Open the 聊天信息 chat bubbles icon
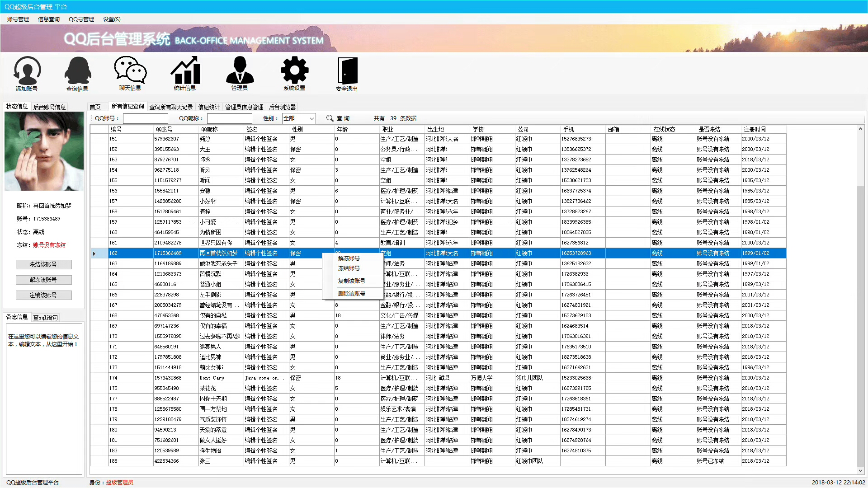Screen dimensions: 868x488 coord(130,73)
